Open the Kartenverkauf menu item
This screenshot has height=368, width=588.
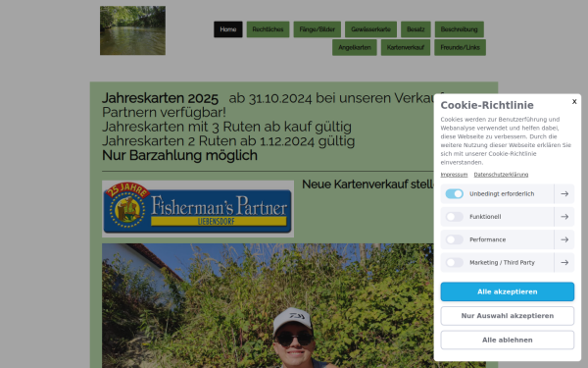coord(406,47)
